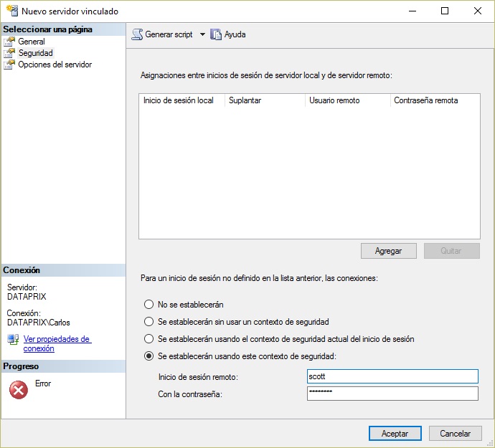The image size is (495, 448).
Task: Click the 'Usuario remoto' column header
Action: (347, 100)
